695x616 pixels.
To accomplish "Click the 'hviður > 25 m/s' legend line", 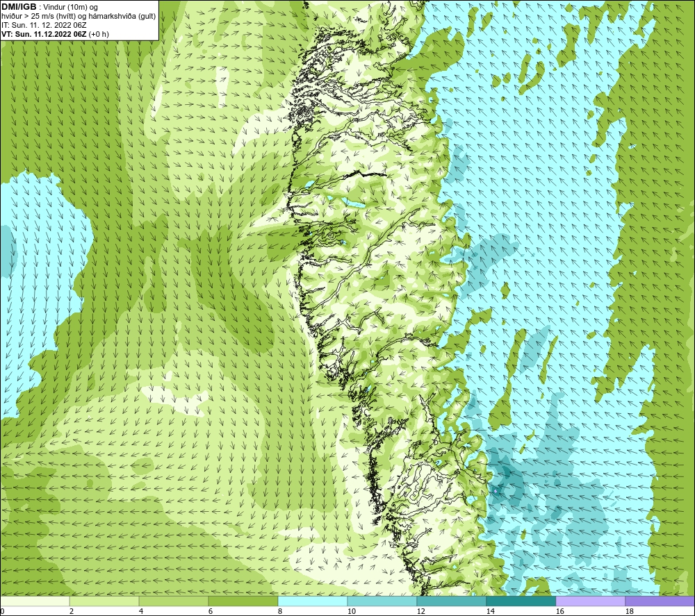I will (79, 17).
